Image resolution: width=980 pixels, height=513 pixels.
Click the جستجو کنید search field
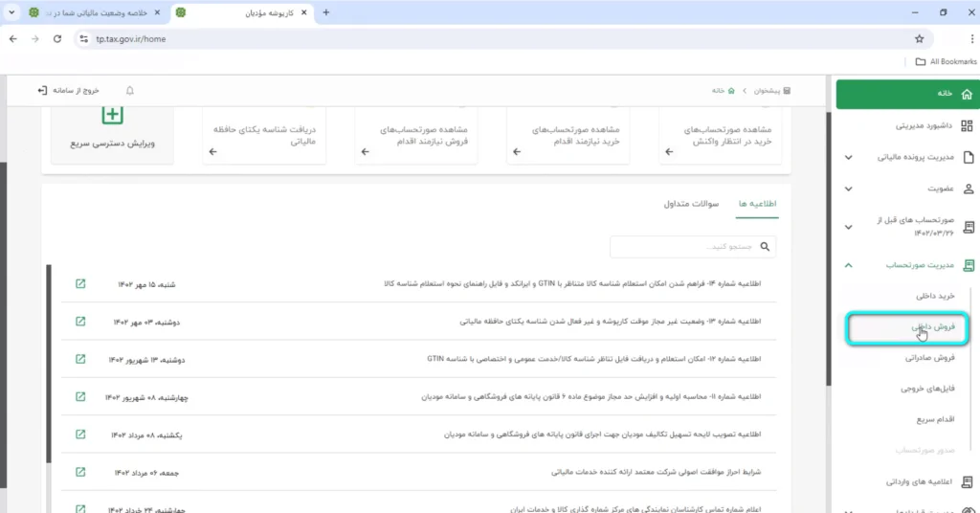tap(684, 247)
